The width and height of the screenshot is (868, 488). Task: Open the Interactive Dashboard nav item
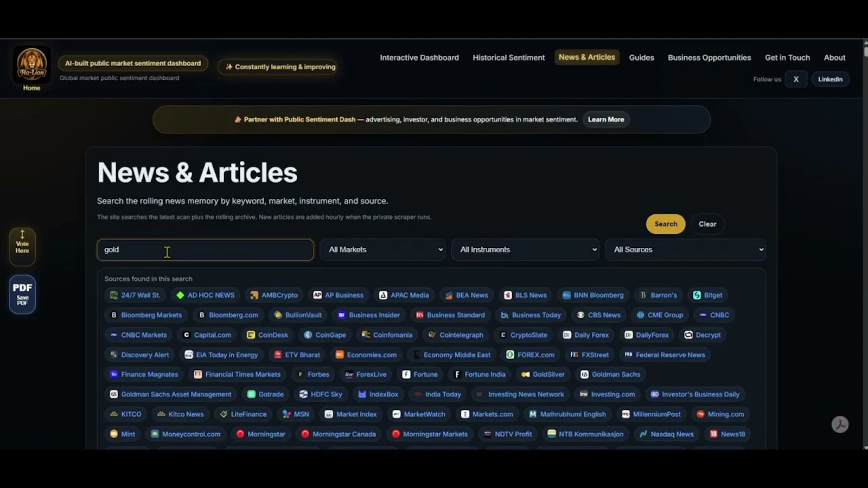click(419, 57)
